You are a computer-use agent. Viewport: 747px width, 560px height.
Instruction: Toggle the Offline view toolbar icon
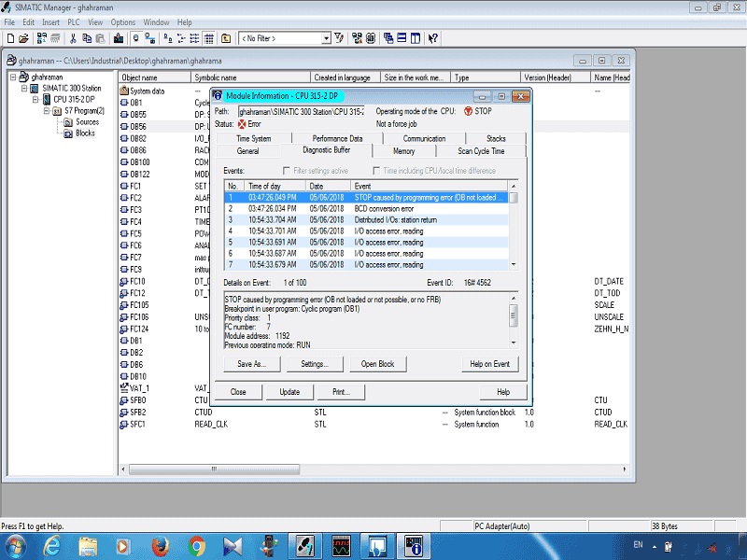(149, 38)
